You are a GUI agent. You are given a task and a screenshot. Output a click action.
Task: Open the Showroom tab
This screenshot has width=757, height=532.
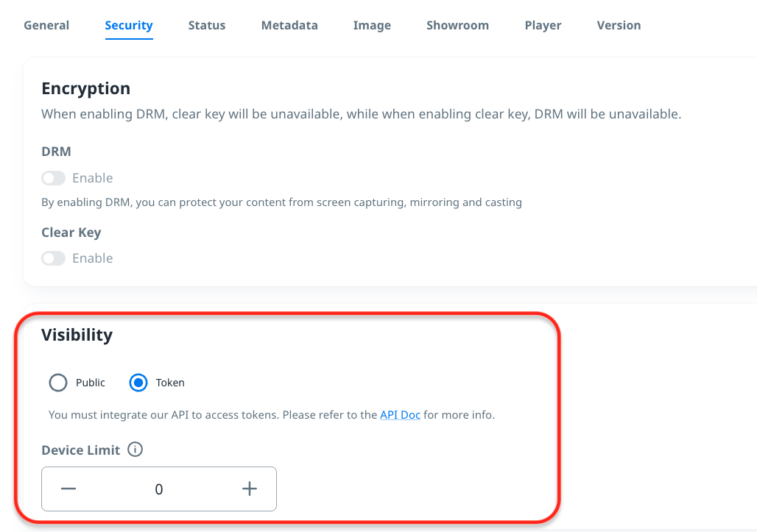coord(457,25)
